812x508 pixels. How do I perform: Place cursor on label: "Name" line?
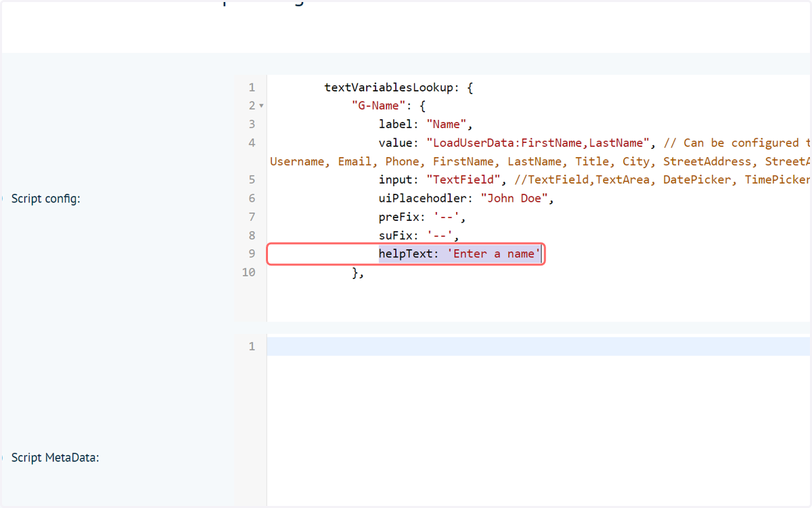tap(425, 124)
